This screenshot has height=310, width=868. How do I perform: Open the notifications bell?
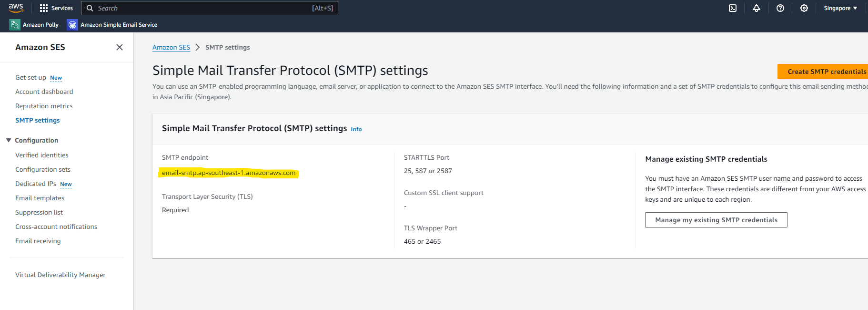pos(757,8)
